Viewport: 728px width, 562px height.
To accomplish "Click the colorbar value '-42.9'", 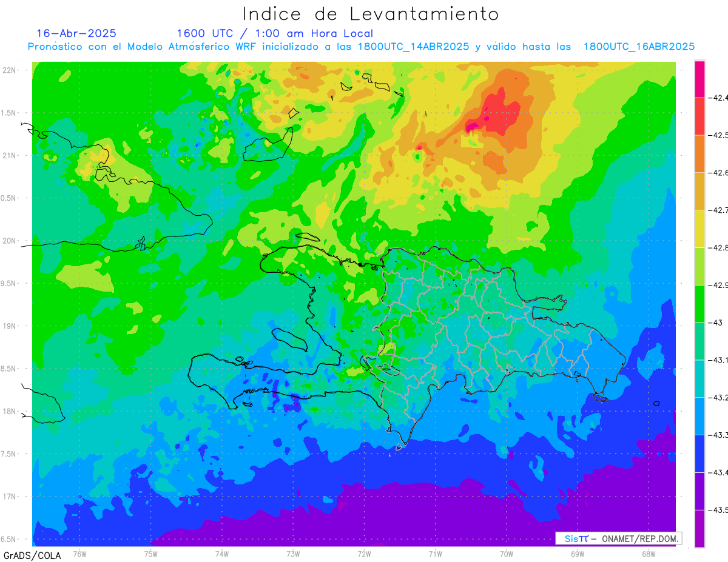I will pos(718,286).
